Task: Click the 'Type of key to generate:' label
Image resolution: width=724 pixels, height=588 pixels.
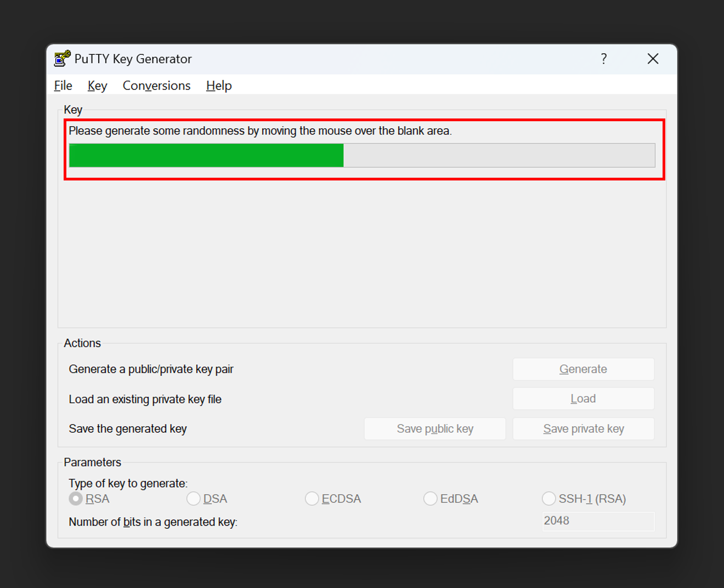Action: 128,483
